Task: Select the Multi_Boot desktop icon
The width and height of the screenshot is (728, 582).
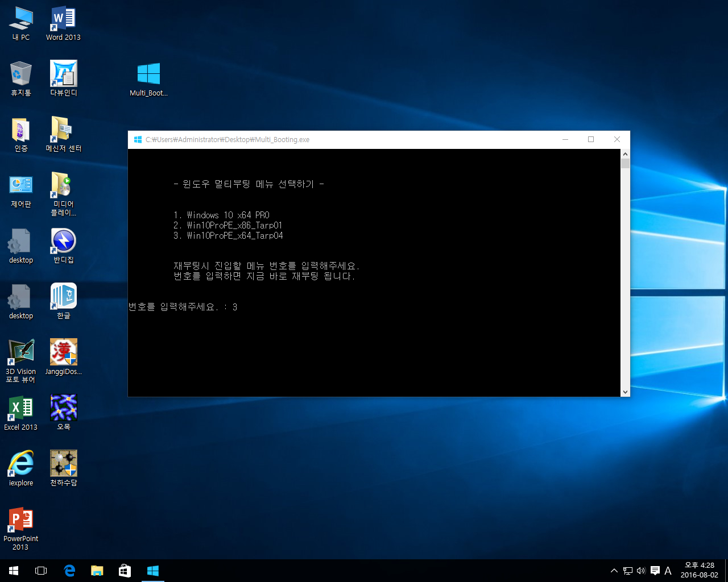Action: [148, 79]
